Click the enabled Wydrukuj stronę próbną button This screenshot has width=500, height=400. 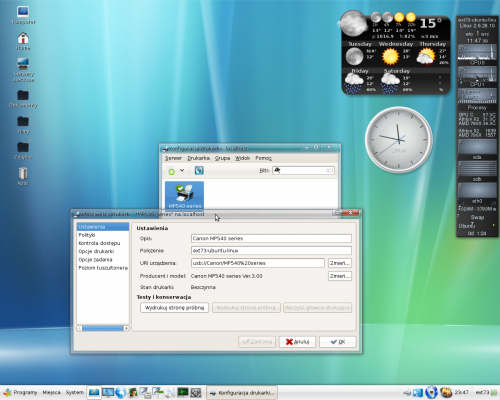point(174,307)
